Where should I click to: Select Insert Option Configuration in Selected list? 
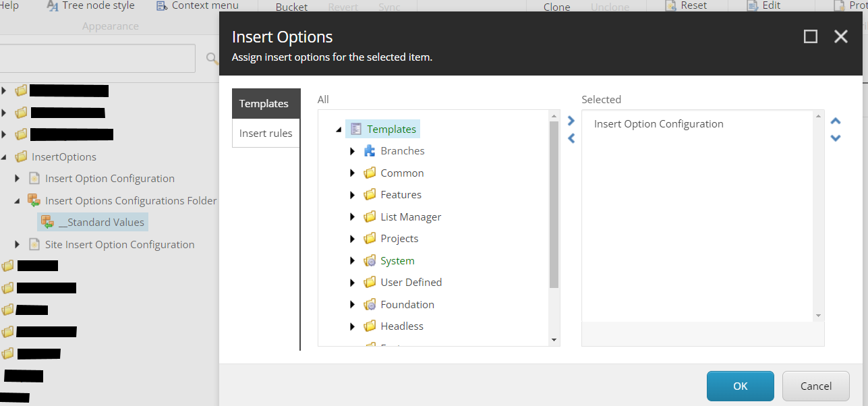pos(658,124)
